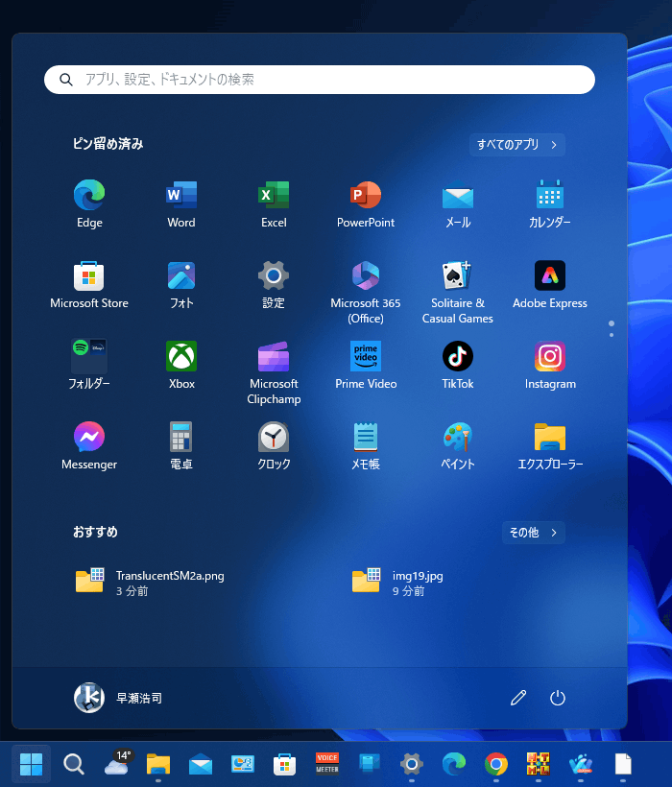Launch the 電卓 calculator app
The image size is (672, 787).
click(181, 445)
